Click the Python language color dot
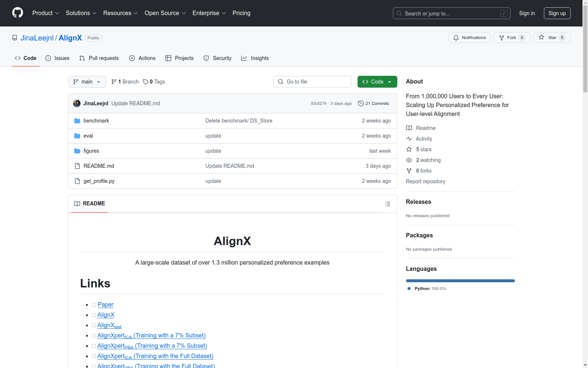 point(409,289)
